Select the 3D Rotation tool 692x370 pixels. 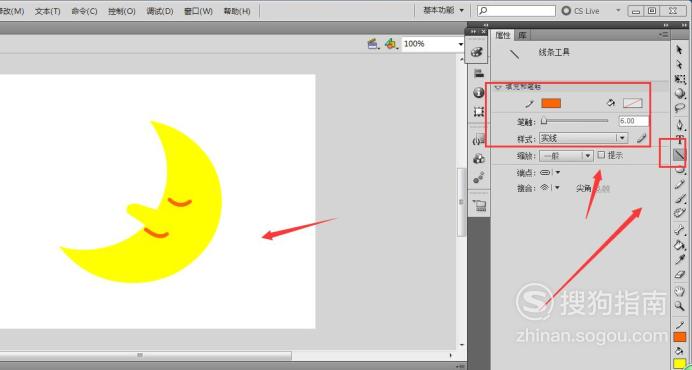680,94
